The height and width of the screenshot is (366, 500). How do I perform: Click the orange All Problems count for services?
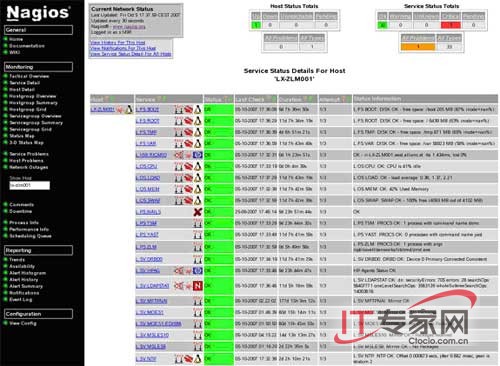click(418, 47)
